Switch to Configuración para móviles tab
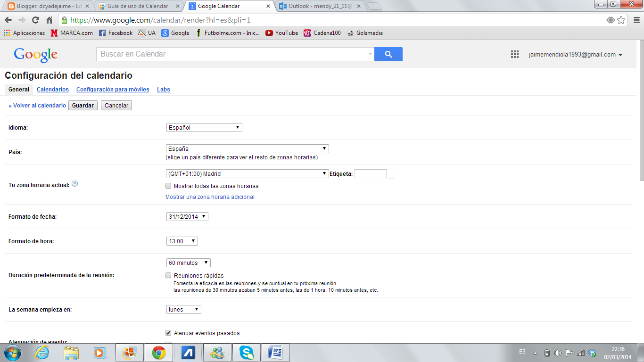 [x=113, y=90]
